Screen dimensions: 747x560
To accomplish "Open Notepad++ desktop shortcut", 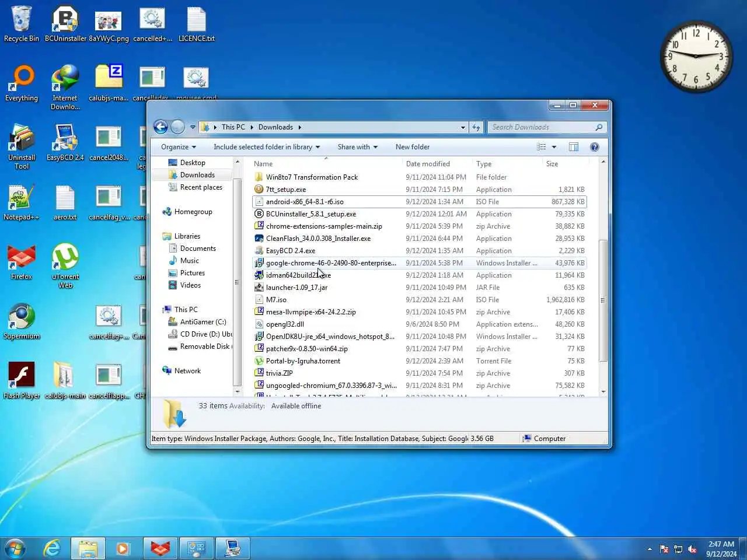I will [x=22, y=202].
